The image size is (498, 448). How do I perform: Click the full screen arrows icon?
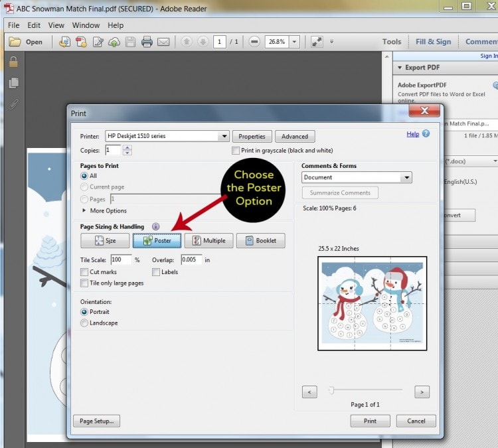[x=317, y=42]
